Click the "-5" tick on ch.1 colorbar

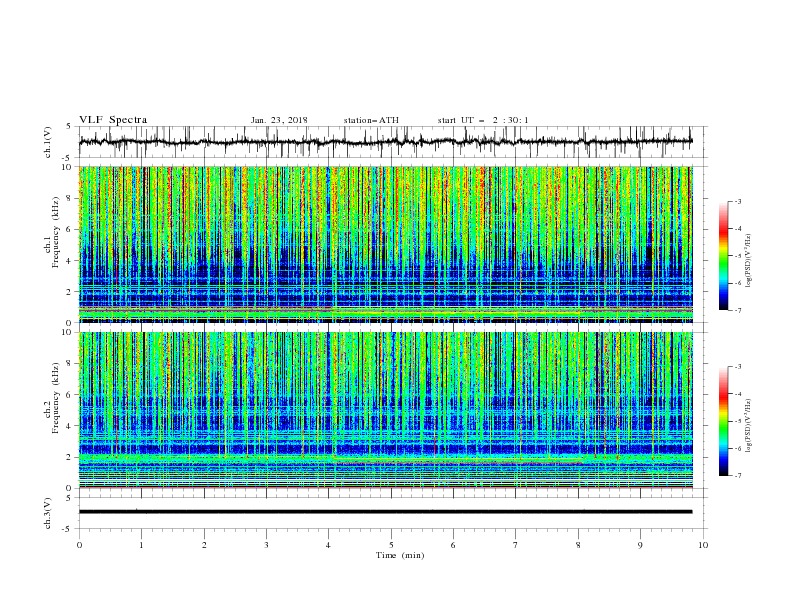click(738, 256)
